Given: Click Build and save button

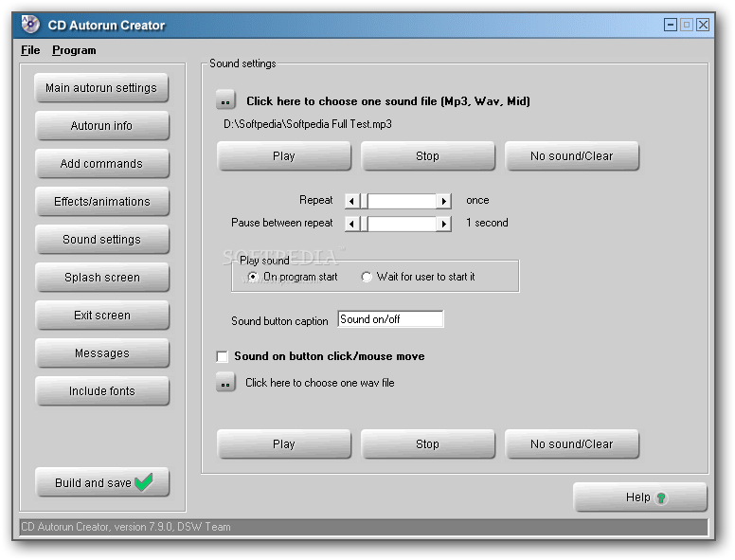Looking at the screenshot, I should point(101,482).
